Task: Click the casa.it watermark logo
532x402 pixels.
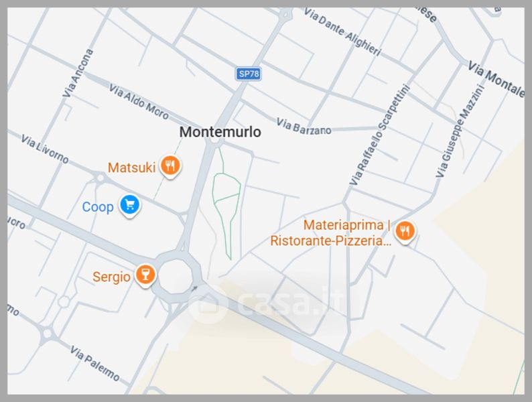Action: click(268, 301)
